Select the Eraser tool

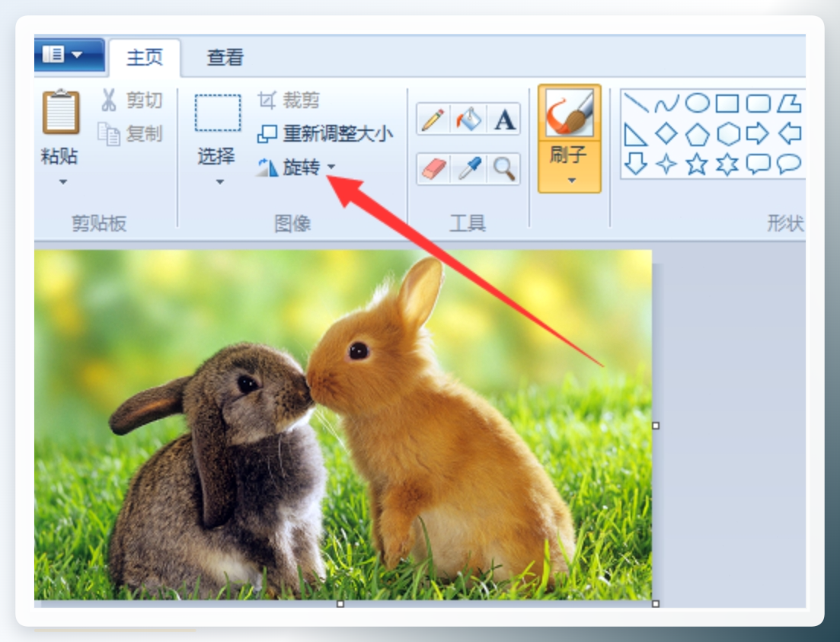[433, 169]
